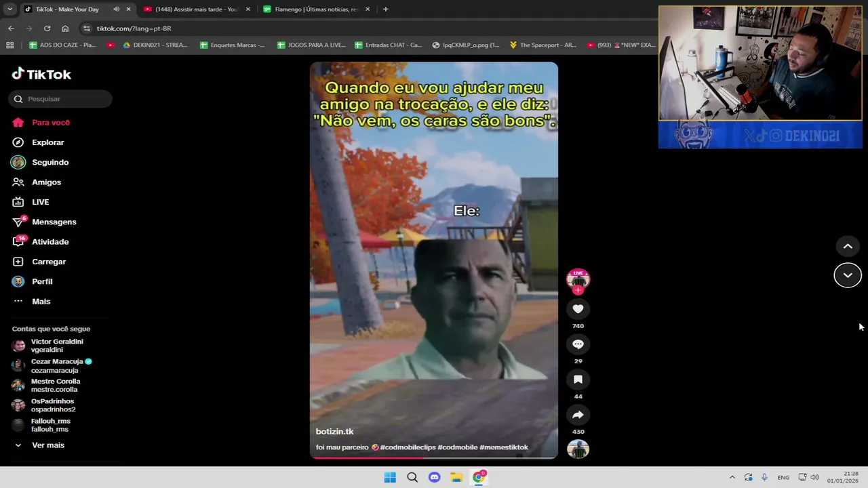Open the Atividade notifications

[x=41, y=241]
